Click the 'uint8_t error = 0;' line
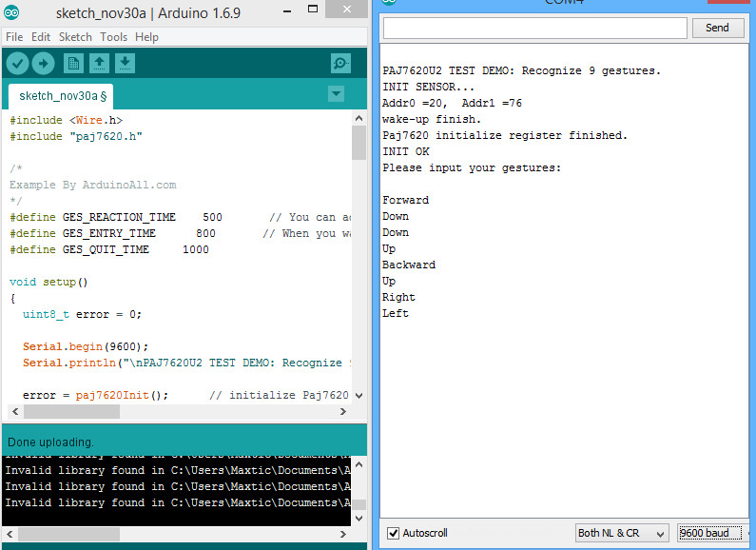The height and width of the screenshot is (550, 756). (x=82, y=315)
